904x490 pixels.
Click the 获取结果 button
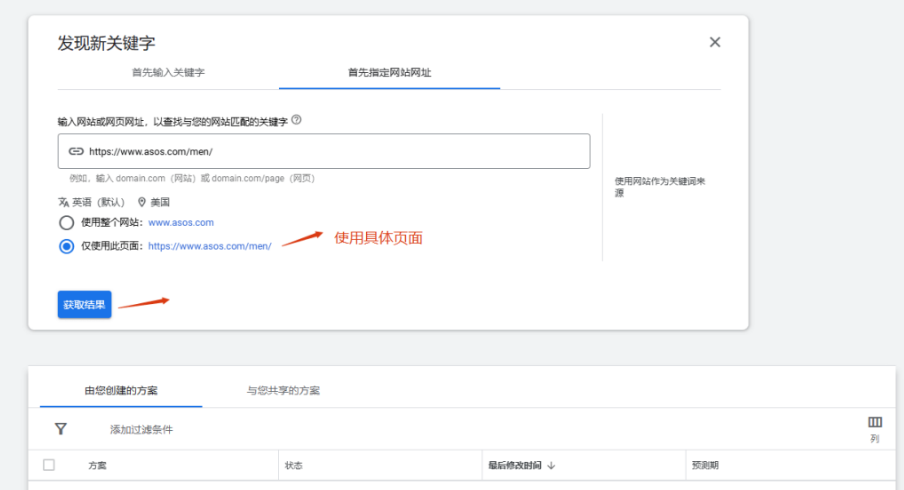[84, 304]
